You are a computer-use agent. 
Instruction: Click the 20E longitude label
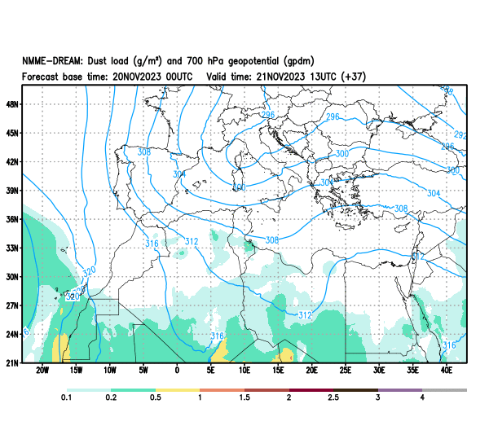click(x=312, y=371)
